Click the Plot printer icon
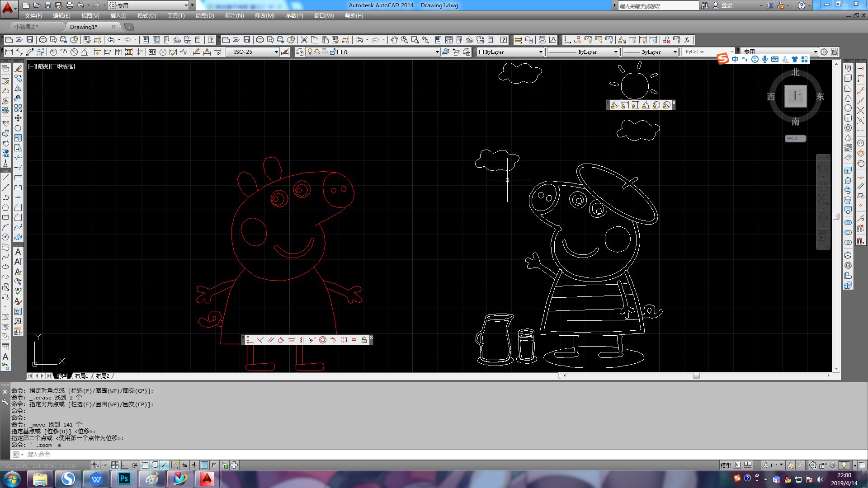This screenshot has height=488, width=868. click(x=43, y=40)
